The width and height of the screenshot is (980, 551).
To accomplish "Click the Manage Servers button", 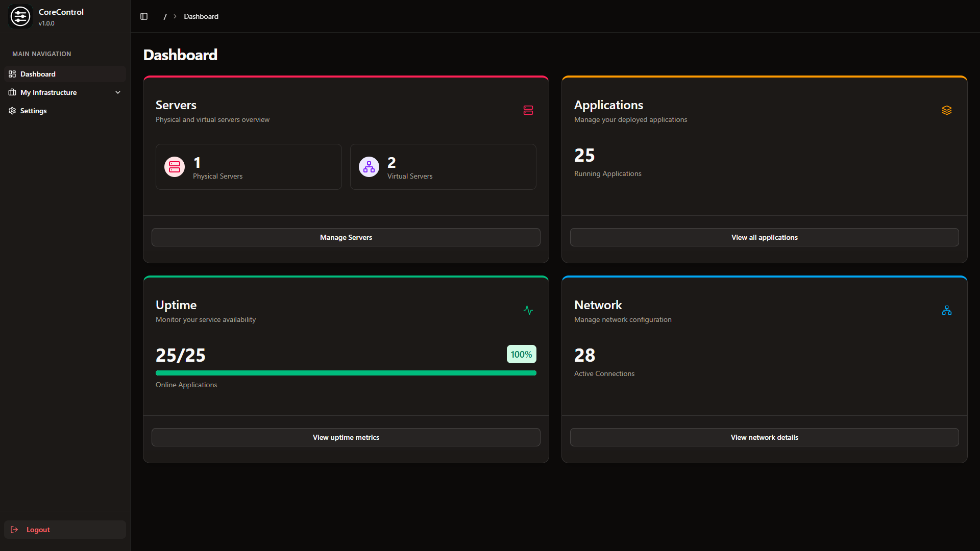I will click(346, 237).
